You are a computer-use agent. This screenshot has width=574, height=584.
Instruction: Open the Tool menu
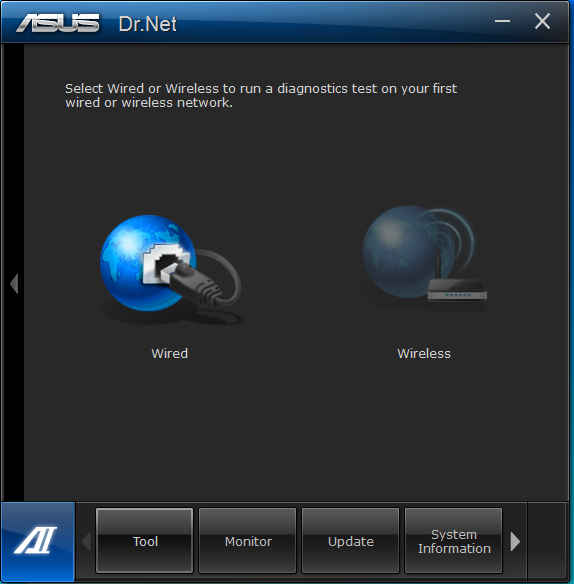(x=145, y=541)
